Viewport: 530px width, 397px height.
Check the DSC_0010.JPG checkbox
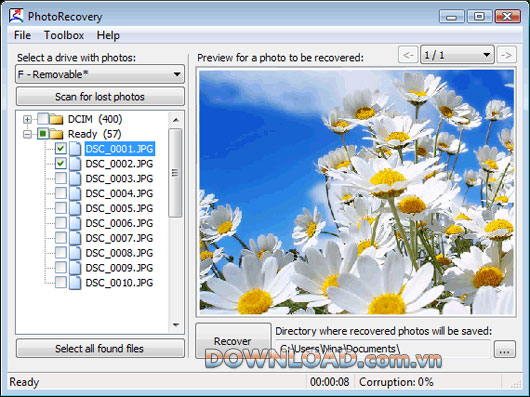(x=61, y=282)
